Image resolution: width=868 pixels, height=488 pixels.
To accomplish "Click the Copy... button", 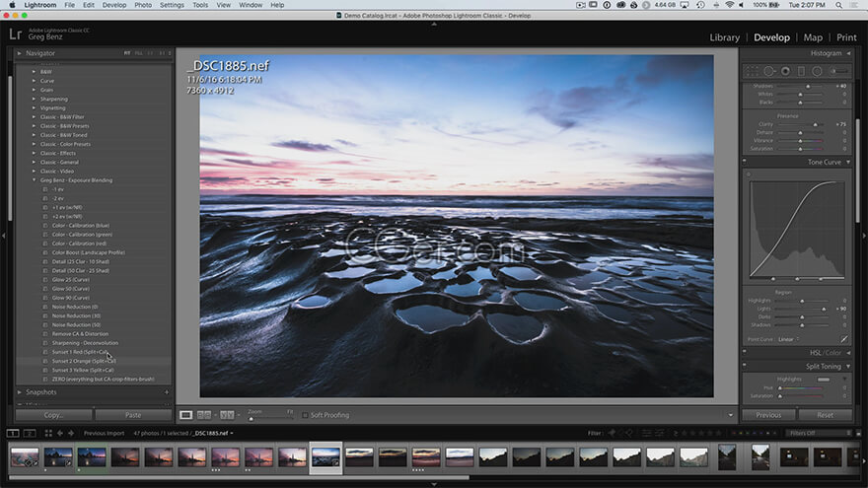I will [53, 415].
